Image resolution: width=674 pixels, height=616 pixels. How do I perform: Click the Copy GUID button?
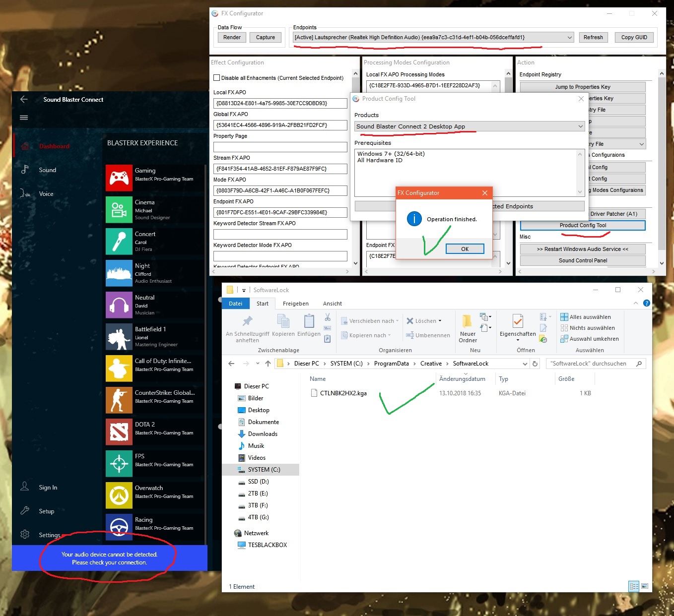634,37
